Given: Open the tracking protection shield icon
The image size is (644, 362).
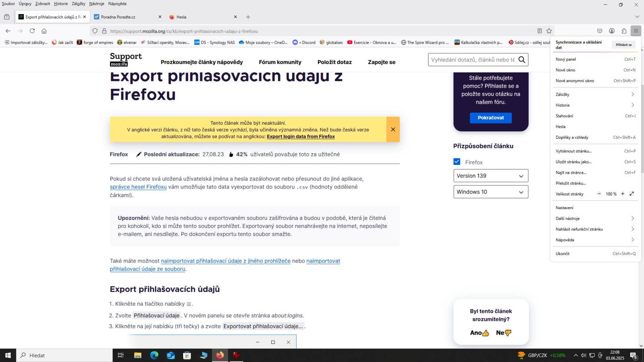Looking at the screenshot, I should (95, 31).
